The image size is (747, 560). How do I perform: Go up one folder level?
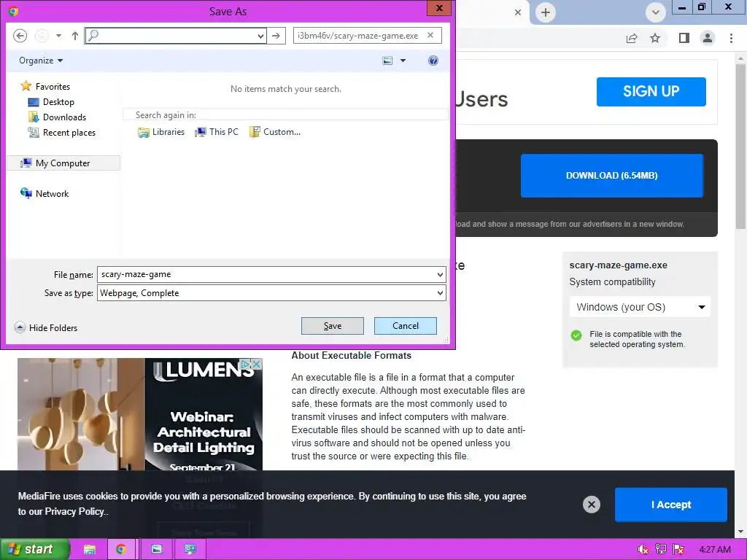click(75, 36)
